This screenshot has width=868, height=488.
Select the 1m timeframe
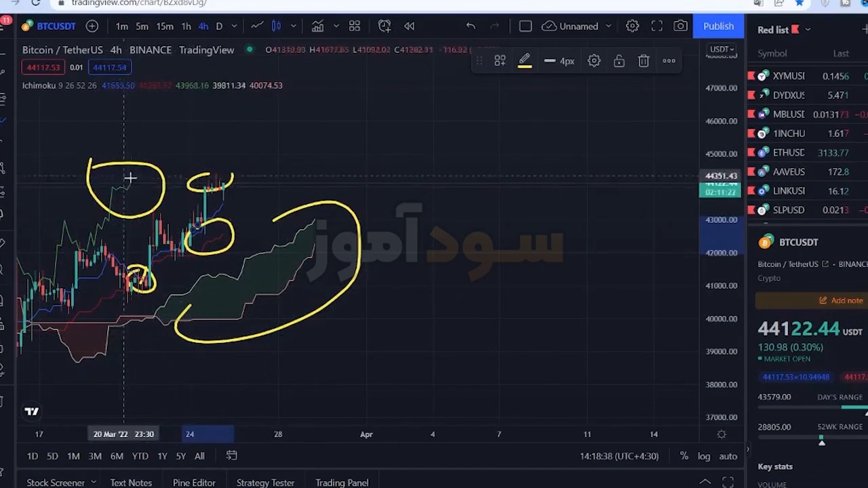122,26
